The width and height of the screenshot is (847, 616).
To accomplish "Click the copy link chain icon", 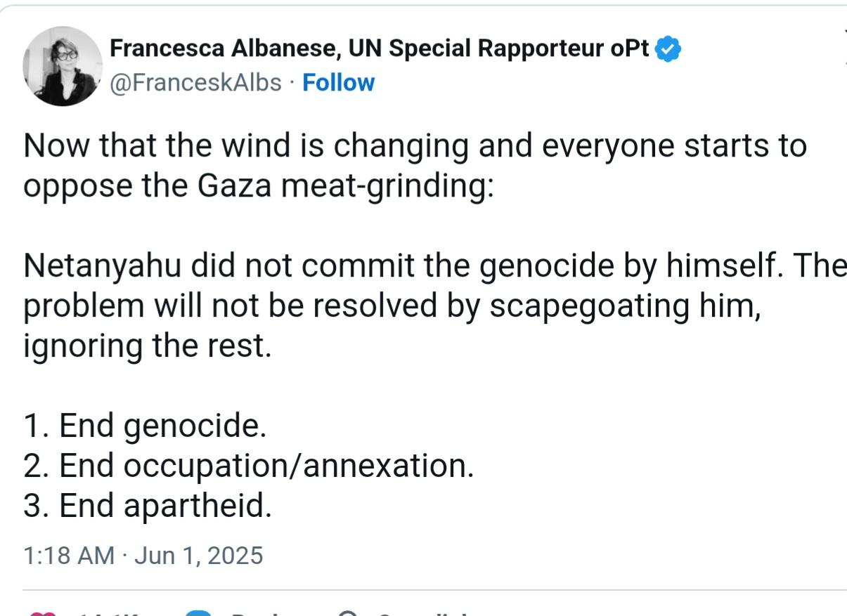I will 349,613.
